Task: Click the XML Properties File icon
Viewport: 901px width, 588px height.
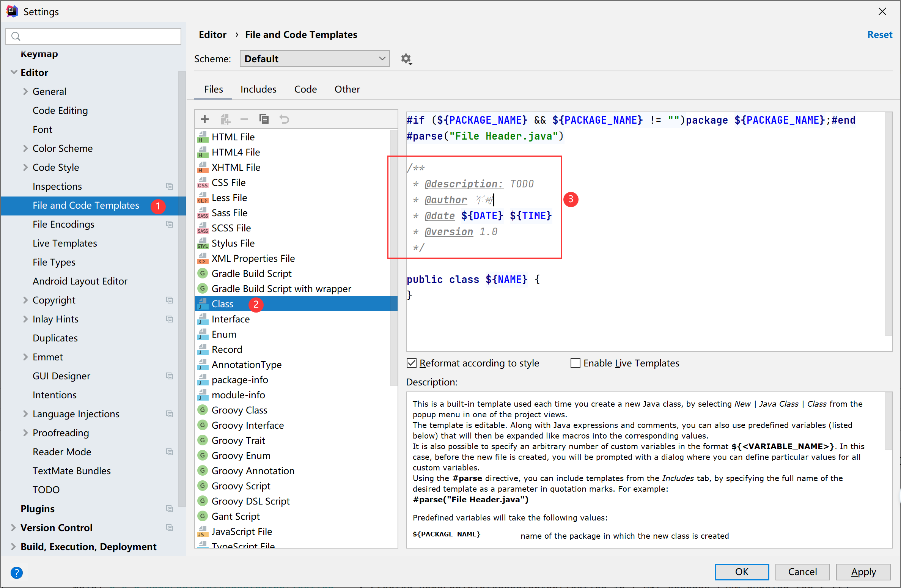Action: click(x=203, y=258)
